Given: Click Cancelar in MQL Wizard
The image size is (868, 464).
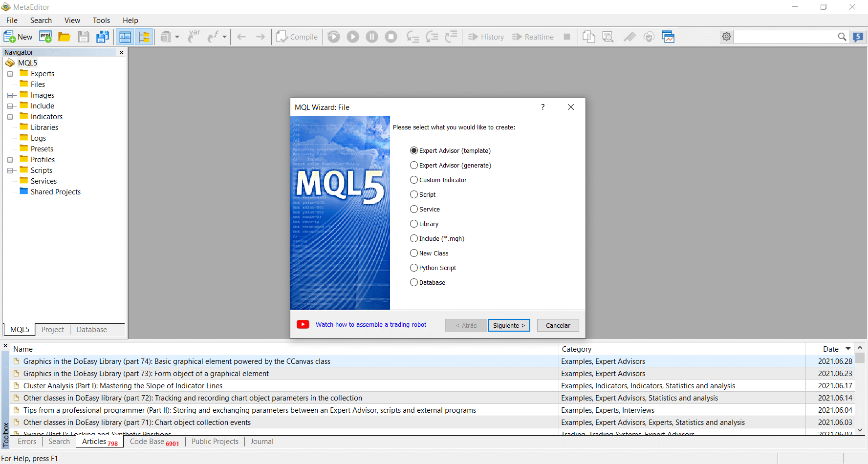Looking at the screenshot, I should pos(558,325).
